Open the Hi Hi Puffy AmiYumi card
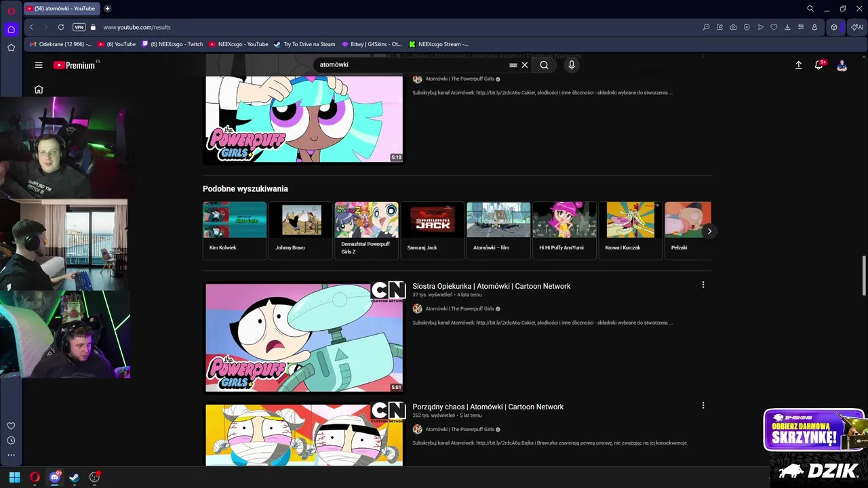Viewport: 868px width, 488px height. tap(564, 230)
